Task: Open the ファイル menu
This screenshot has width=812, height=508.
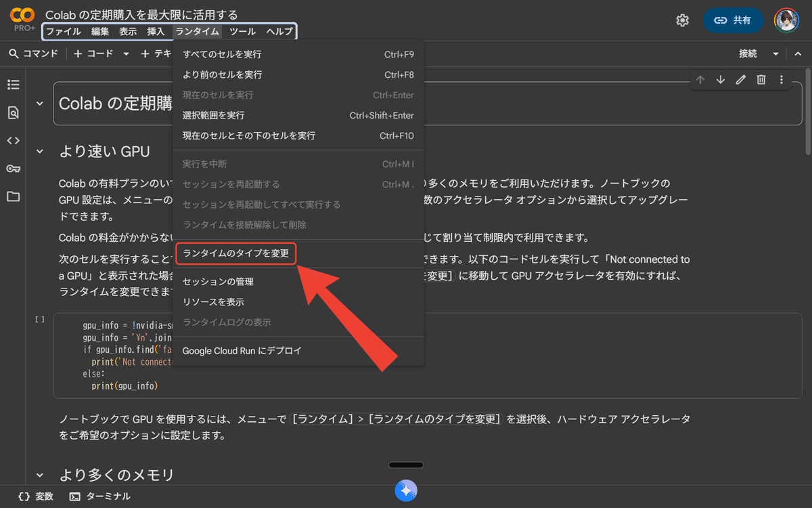Action: (63, 31)
